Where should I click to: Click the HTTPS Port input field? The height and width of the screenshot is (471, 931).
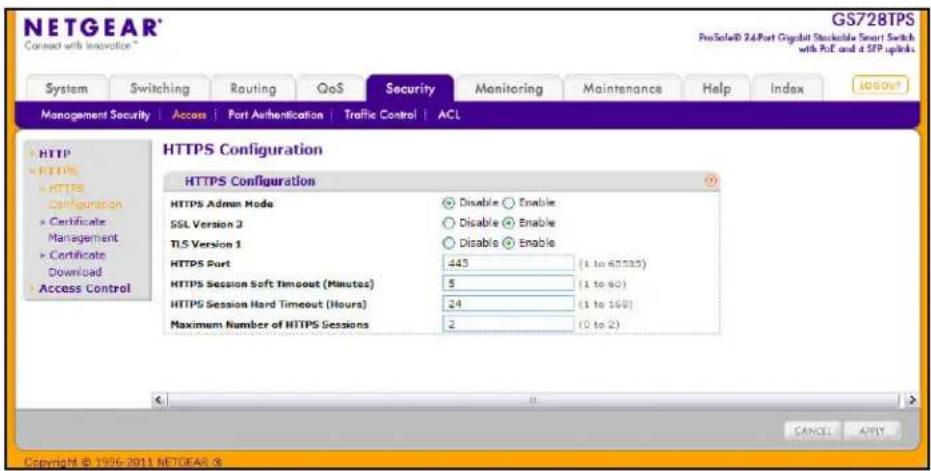pos(508,263)
